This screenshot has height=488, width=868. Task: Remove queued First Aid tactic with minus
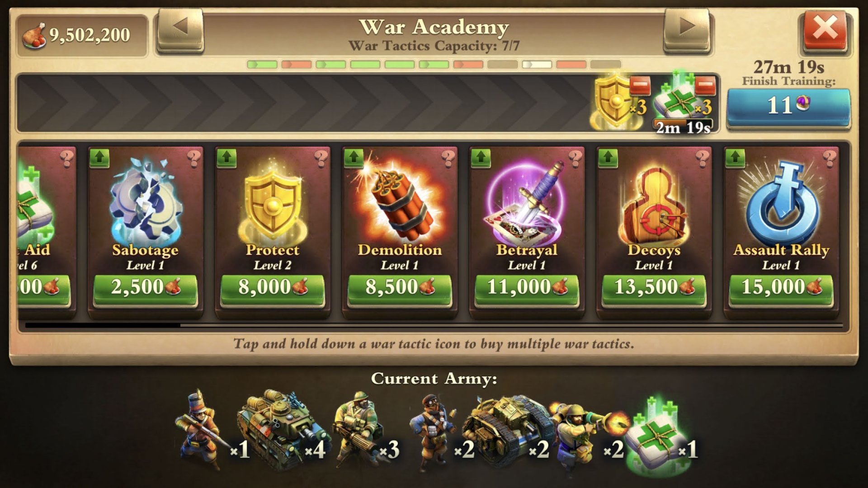click(x=705, y=85)
